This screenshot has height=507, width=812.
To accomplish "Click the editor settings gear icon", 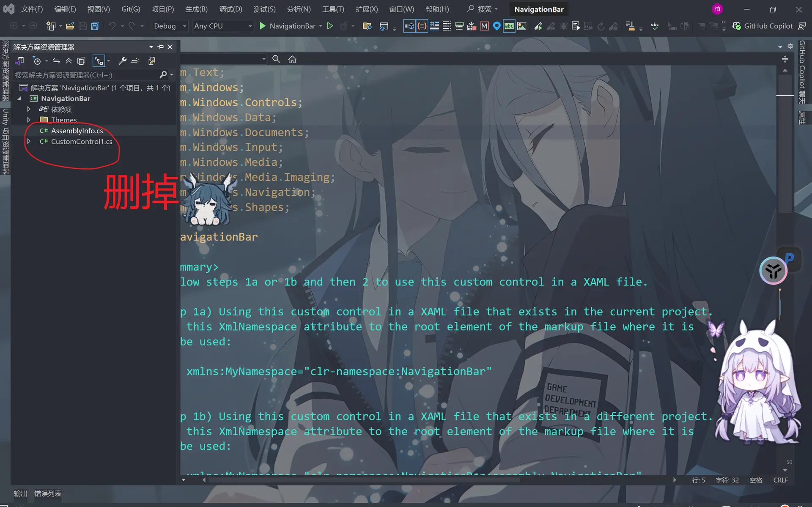I will [x=790, y=46].
